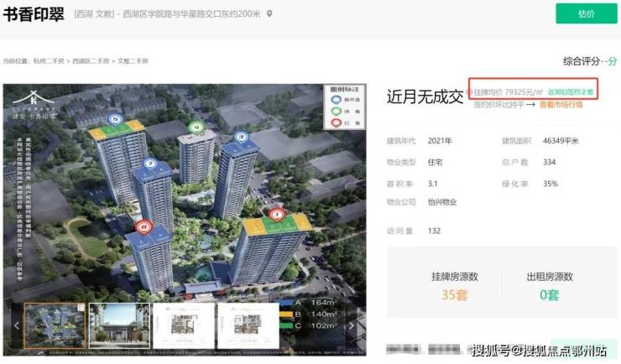Click green building marker 4
Screen dimensions: 621x364
click(196, 127)
